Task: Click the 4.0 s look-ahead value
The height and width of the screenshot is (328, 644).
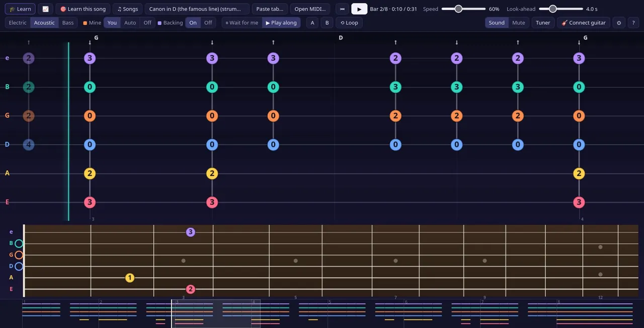Action: 592,9
